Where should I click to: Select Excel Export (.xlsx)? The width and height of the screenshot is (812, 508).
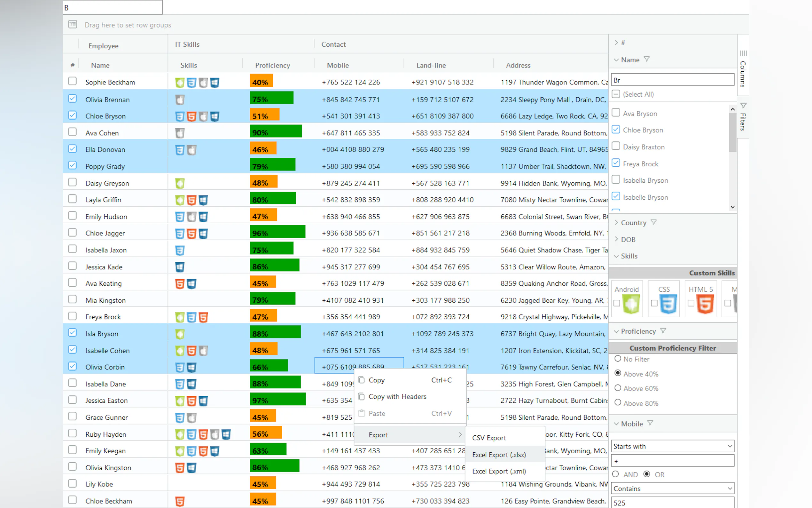coord(505,455)
